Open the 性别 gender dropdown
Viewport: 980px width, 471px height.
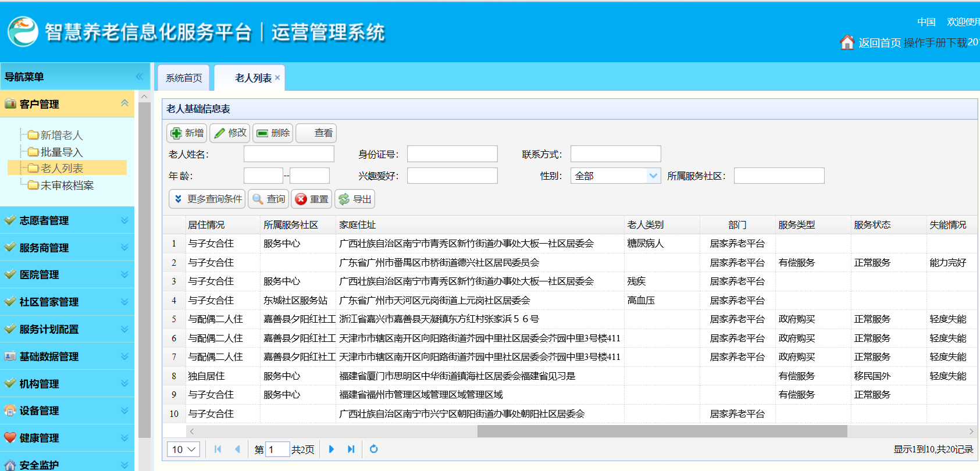tap(653, 176)
